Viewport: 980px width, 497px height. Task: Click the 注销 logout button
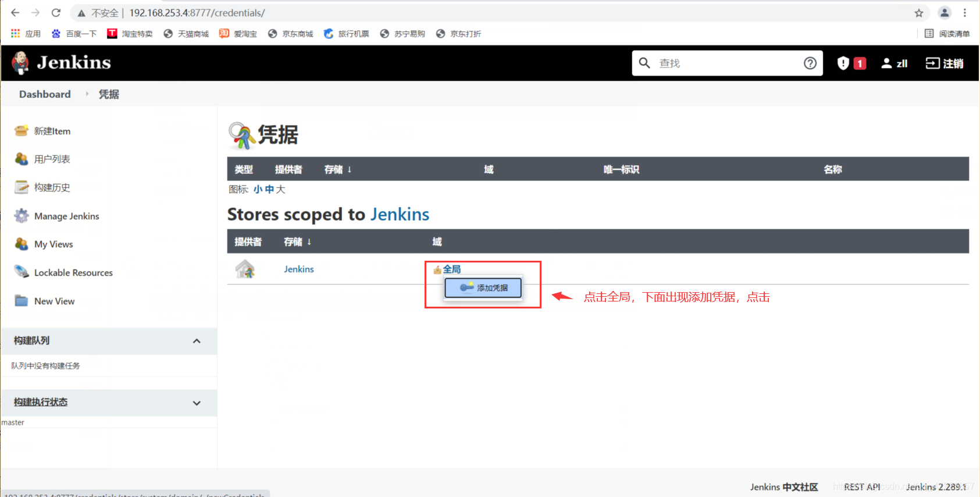click(945, 63)
